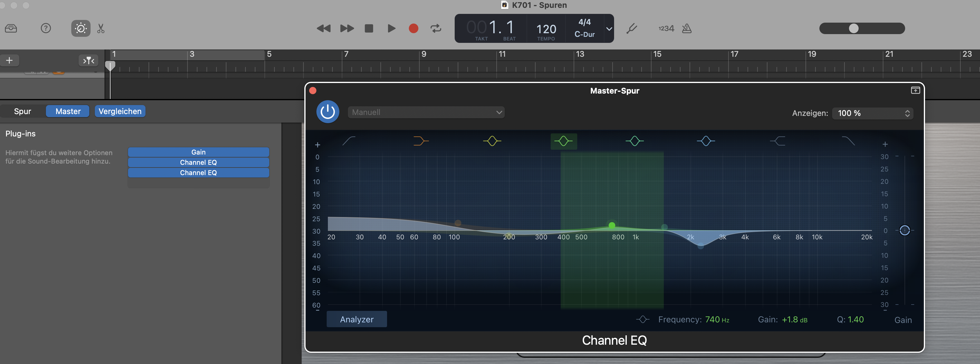Adjust the master volume slider in toolbar
Image resolution: width=980 pixels, height=364 pixels.
point(853,28)
